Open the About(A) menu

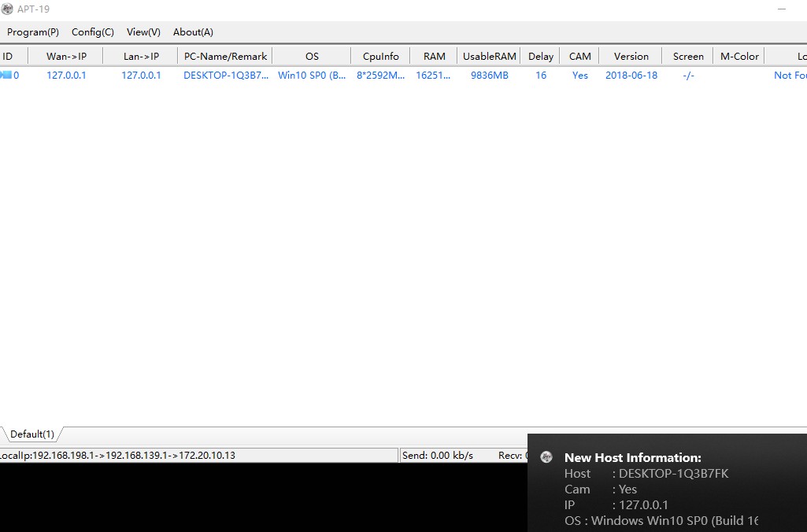click(x=193, y=32)
